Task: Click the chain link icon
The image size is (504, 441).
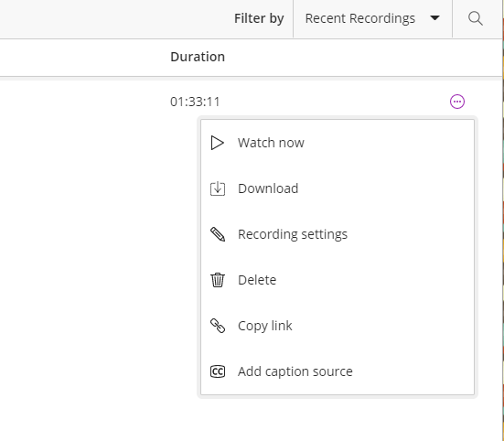Action: point(218,326)
